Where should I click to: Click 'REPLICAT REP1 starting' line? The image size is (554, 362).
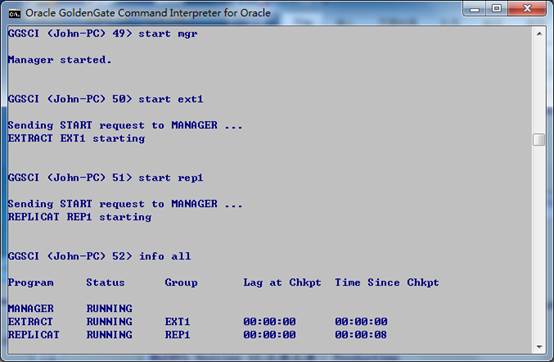[80, 217]
